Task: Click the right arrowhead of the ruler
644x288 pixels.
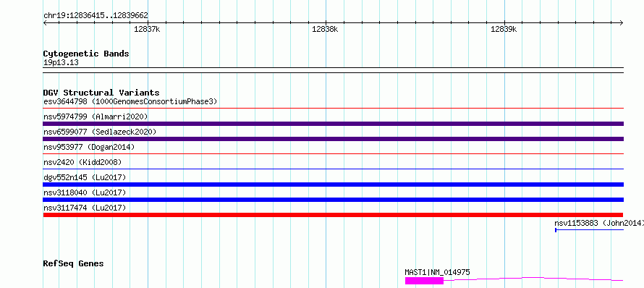Action: coord(622,22)
